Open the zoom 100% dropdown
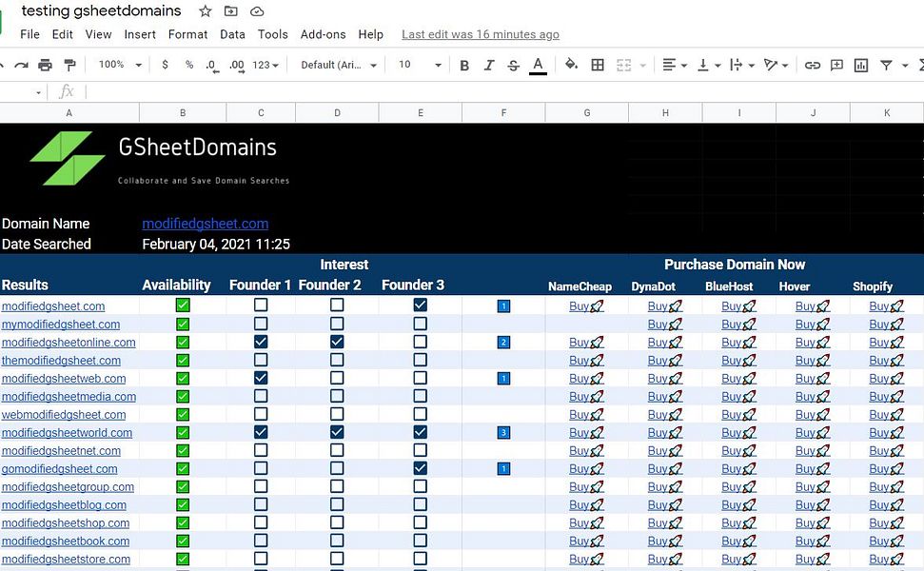Screen dimensions: 924x571 coord(120,64)
